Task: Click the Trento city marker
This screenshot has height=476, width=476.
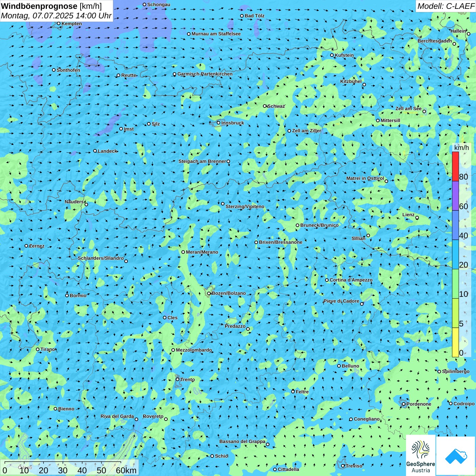Action: click(x=177, y=379)
